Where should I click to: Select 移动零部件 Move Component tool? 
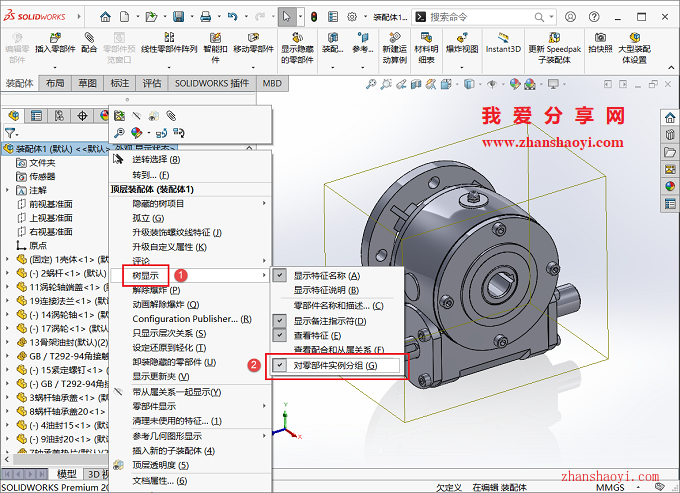[x=253, y=43]
